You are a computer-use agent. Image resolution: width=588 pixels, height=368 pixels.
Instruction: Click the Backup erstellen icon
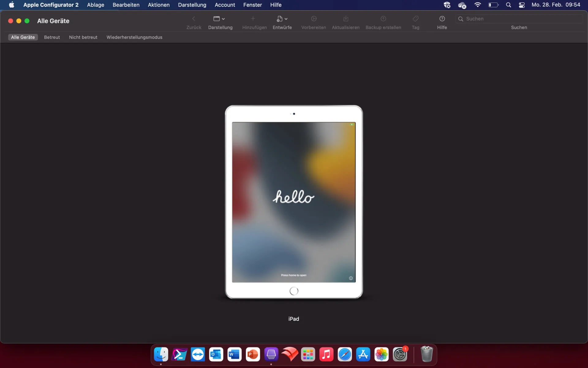383,19
